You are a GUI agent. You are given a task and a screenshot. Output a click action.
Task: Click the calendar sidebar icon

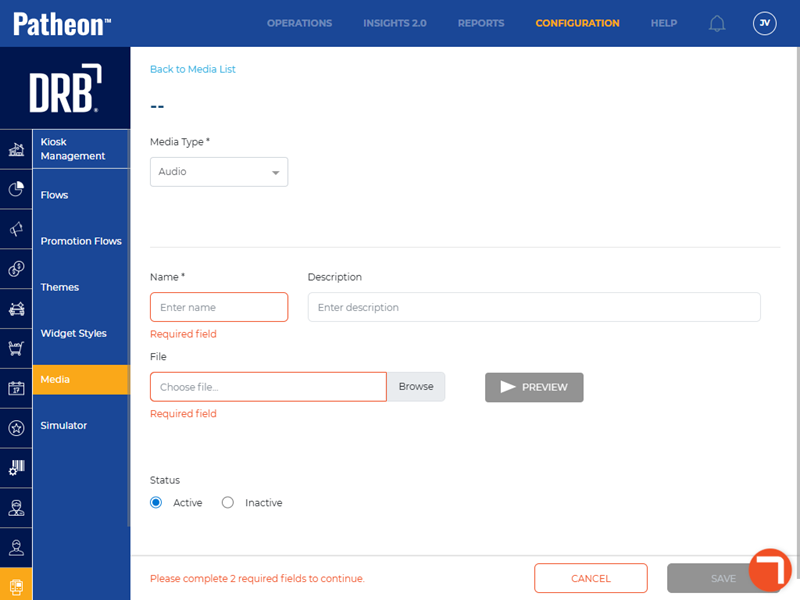click(x=16, y=388)
